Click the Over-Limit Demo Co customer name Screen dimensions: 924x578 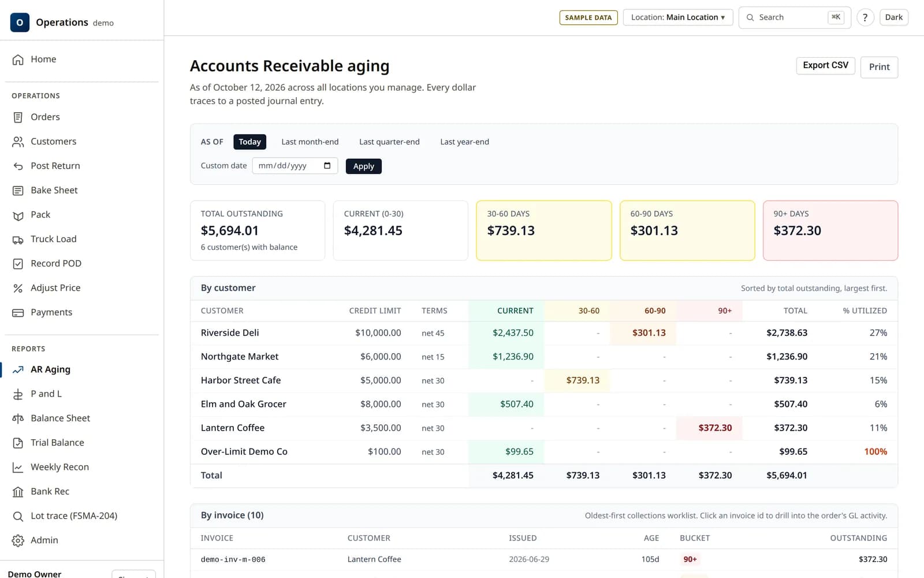244,451
